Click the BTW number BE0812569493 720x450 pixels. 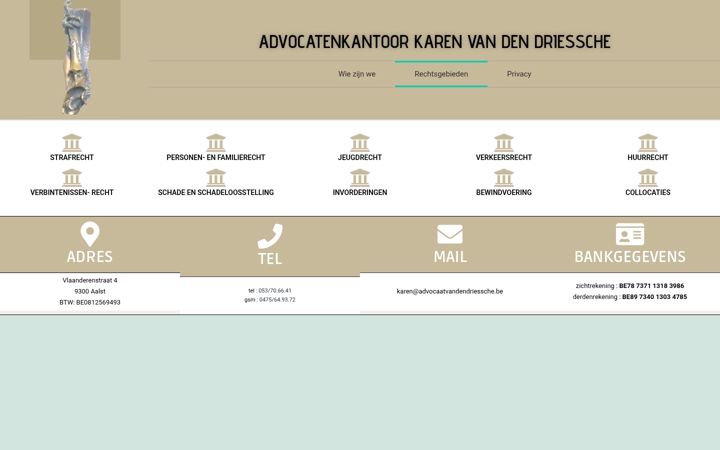pos(98,303)
